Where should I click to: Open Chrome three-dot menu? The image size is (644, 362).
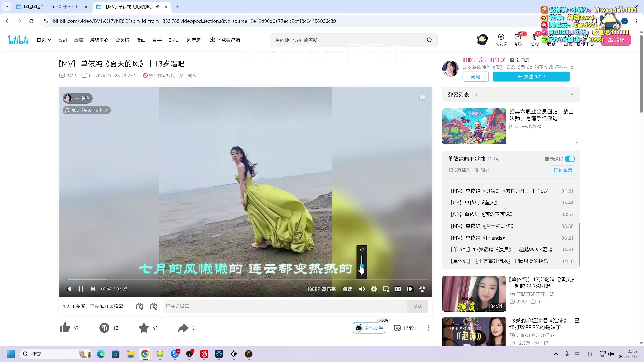click(637, 21)
